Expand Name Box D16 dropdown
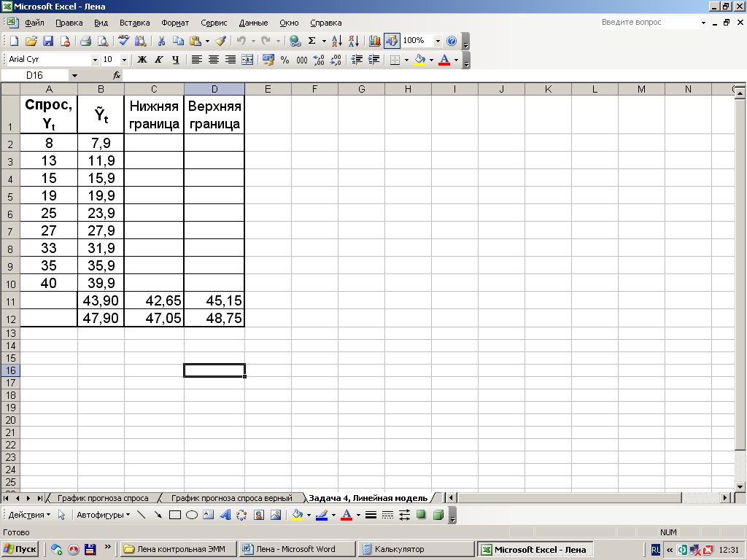The image size is (747, 560). tap(74, 75)
